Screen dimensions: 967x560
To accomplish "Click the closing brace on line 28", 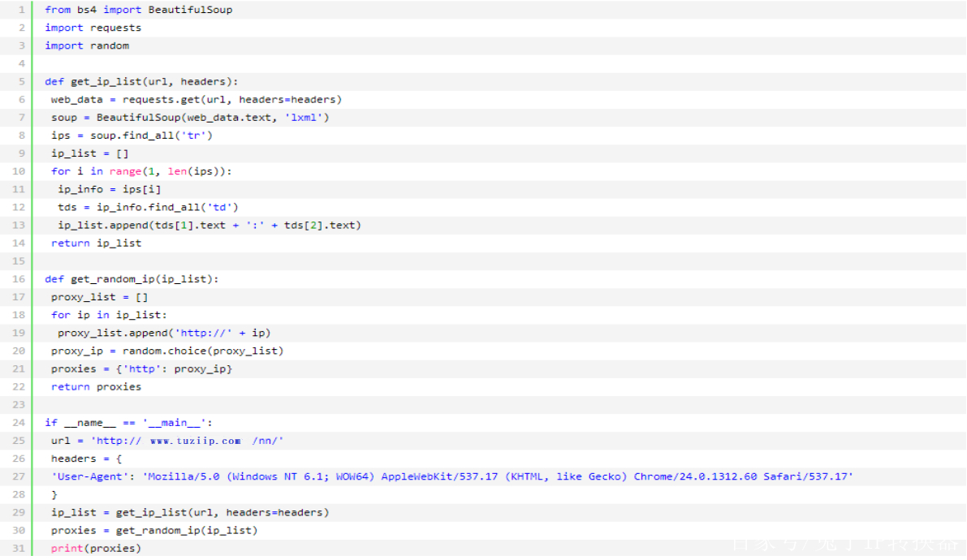I will (x=54, y=494).
